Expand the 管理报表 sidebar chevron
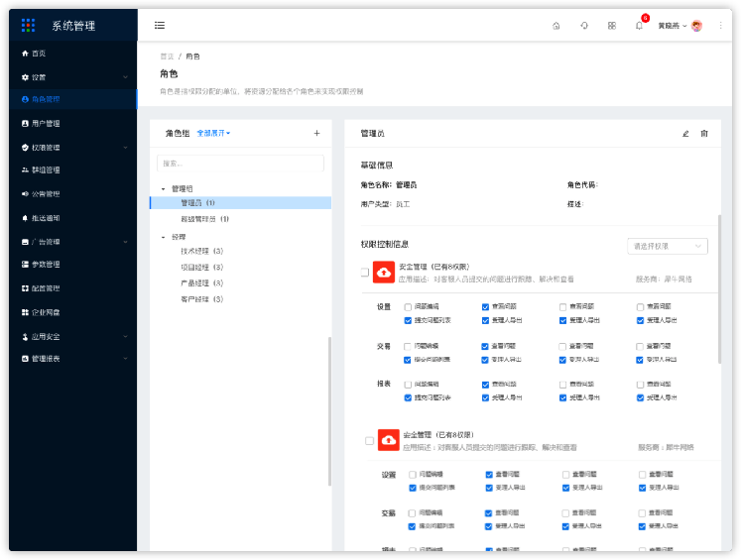Viewport: 742px width, 560px height. click(125, 359)
